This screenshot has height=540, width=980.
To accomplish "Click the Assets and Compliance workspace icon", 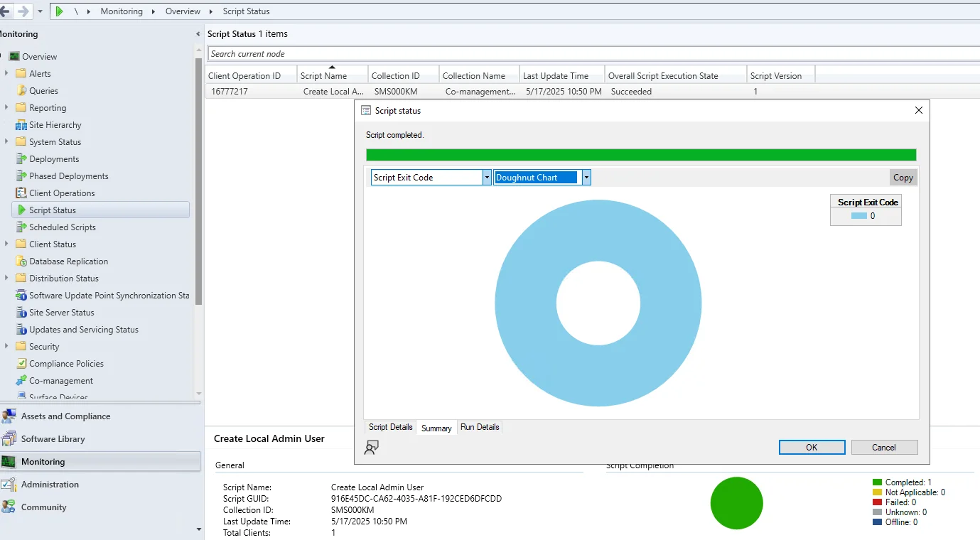I will pos(9,416).
